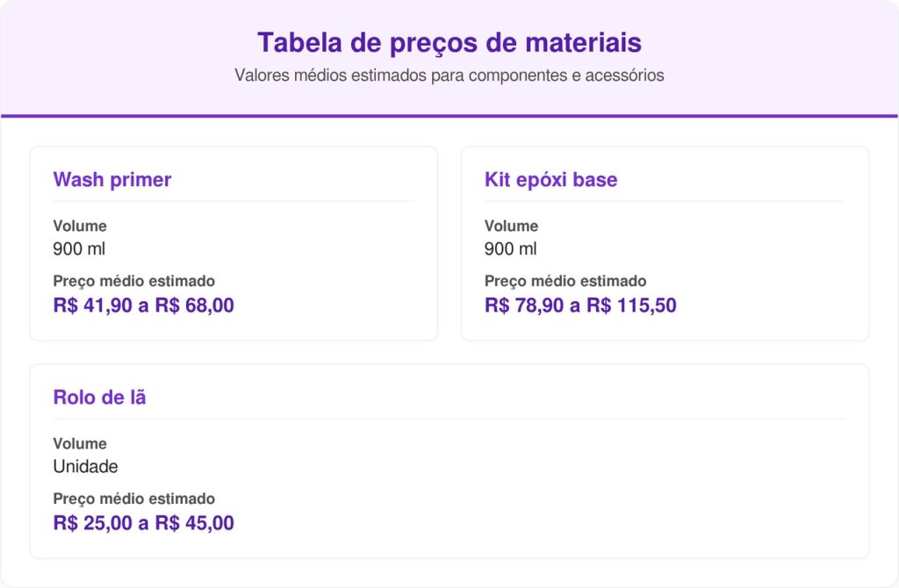
Task: Select the 'Kit epóxi base' card heading
Action: tap(550, 180)
